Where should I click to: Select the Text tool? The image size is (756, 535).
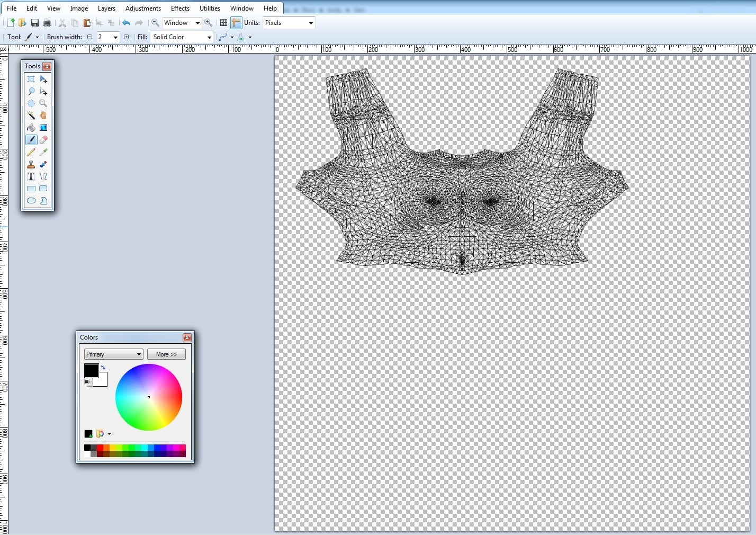pos(31,176)
